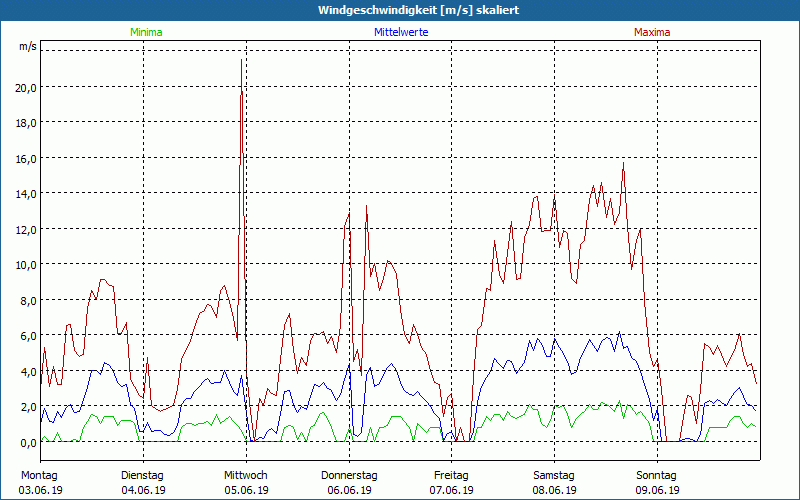Select the '4,0' y-axis value
The height and width of the screenshot is (500, 800).
(x=29, y=371)
